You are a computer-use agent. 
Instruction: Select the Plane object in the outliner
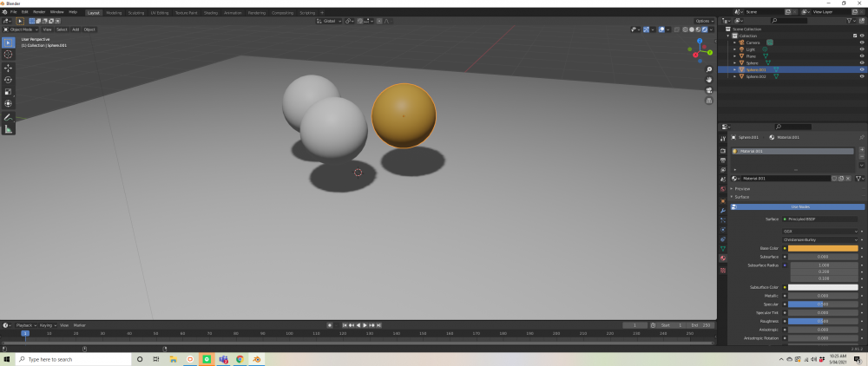(x=752, y=56)
